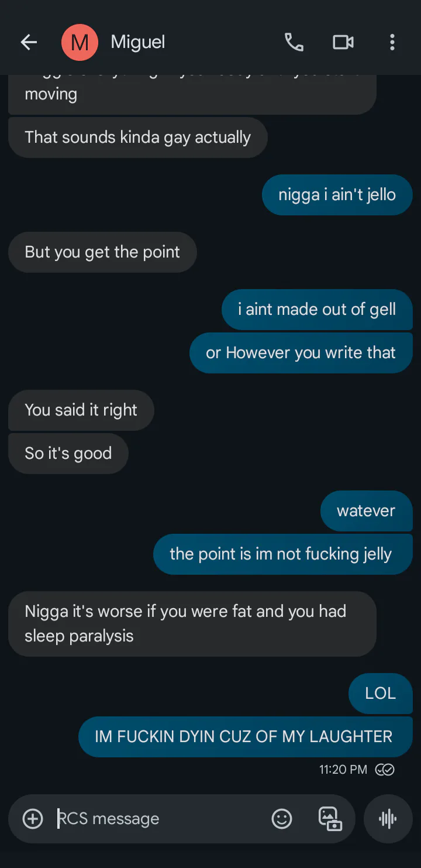The height and width of the screenshot is (868, 421).
Task: Tap Miguel's red avatar circle
Action: pos(80,42)
